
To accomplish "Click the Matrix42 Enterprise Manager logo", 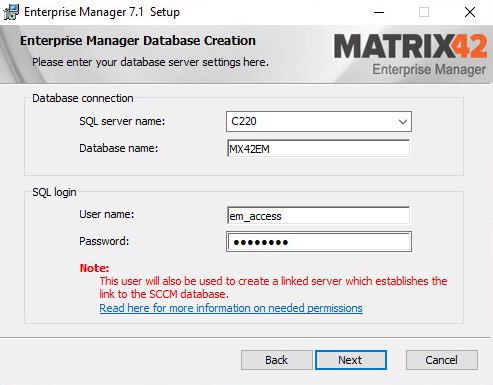I will click(410, 55).
